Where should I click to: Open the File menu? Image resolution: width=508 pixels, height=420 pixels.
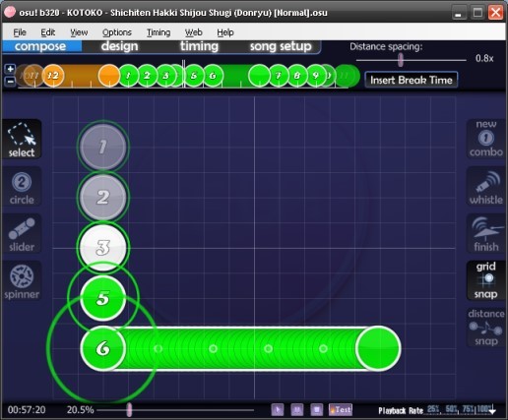[20, 32]
